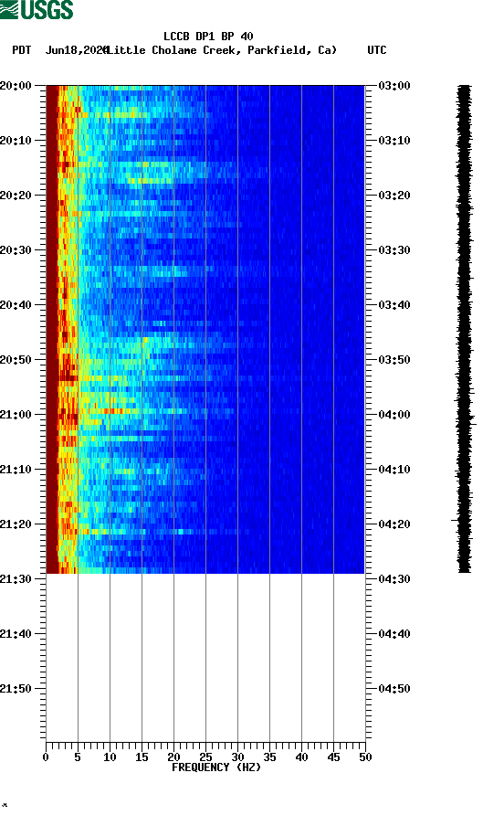Screen dimensions: 504x815
Task: Click the 15 Hz frequency axis label
Action: [x=142, y=757]
